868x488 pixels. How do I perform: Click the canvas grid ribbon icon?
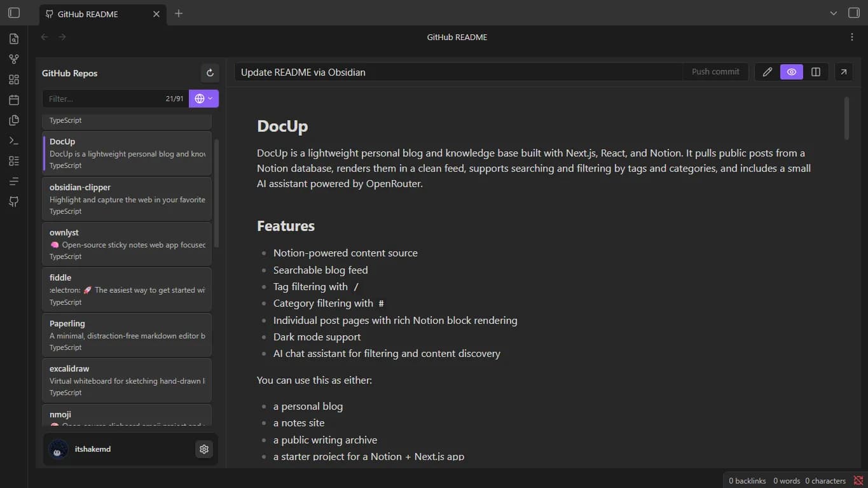14,80
